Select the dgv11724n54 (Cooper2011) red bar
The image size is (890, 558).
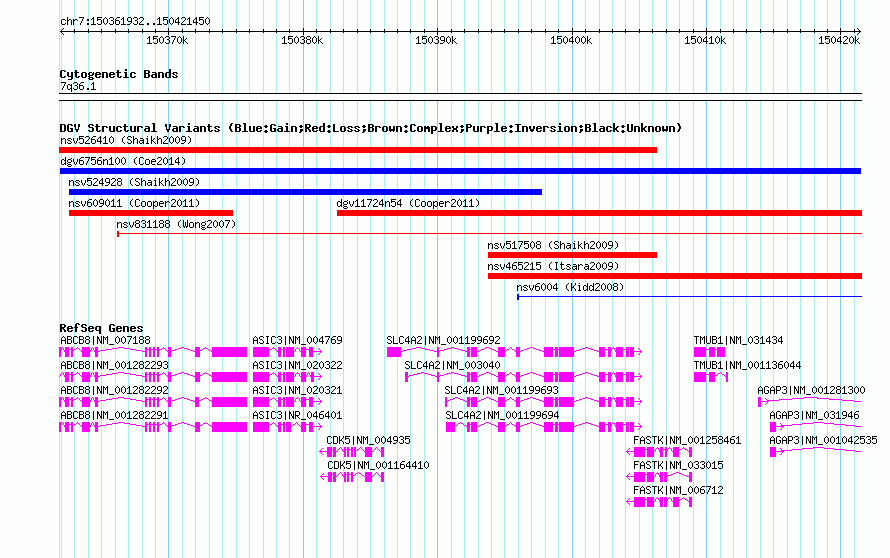(599, 213)
